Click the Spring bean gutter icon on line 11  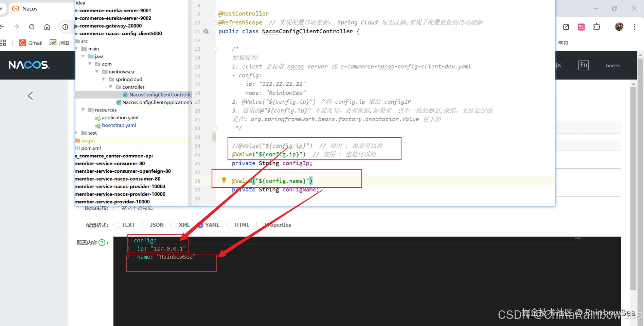[x=206, y=31]
